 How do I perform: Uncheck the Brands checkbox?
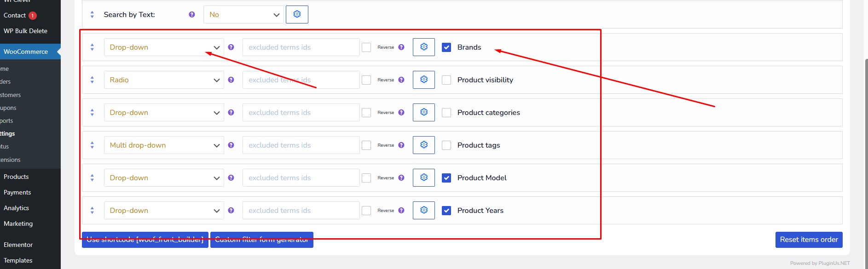pyautogui.click(x=446, y=47)
